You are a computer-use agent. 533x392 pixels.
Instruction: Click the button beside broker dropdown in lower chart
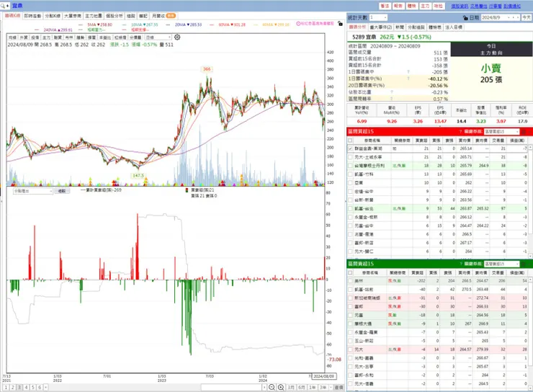pos(62,191)
